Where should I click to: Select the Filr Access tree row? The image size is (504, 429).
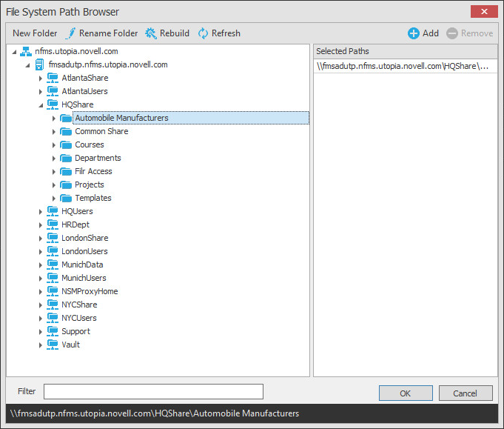click(x=93, y=172)
